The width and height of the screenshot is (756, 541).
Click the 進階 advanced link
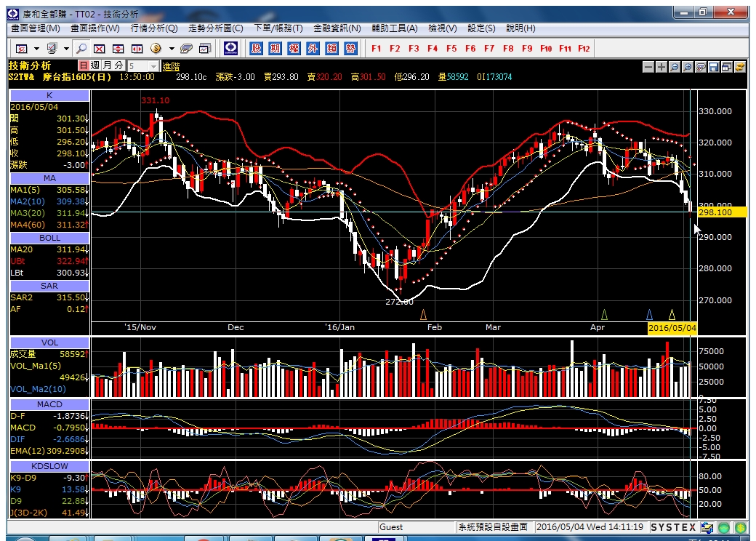pos(171,67)
